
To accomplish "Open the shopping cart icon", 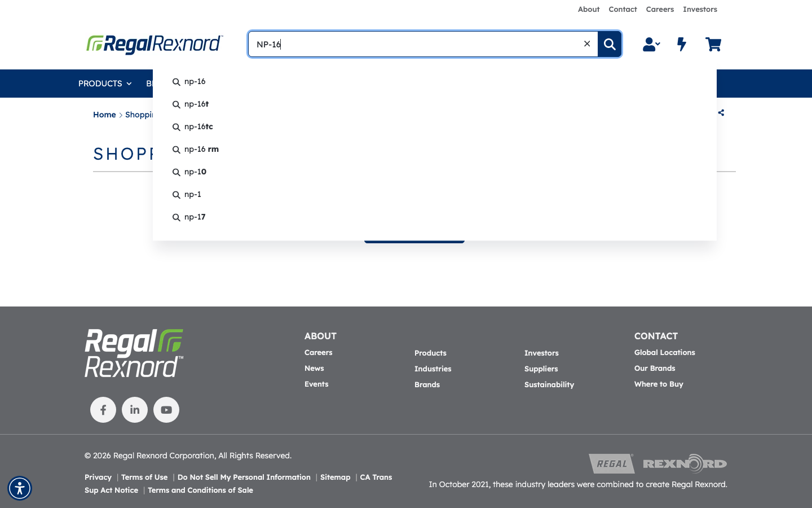I will pyautogui.click(x=713, y=44).
